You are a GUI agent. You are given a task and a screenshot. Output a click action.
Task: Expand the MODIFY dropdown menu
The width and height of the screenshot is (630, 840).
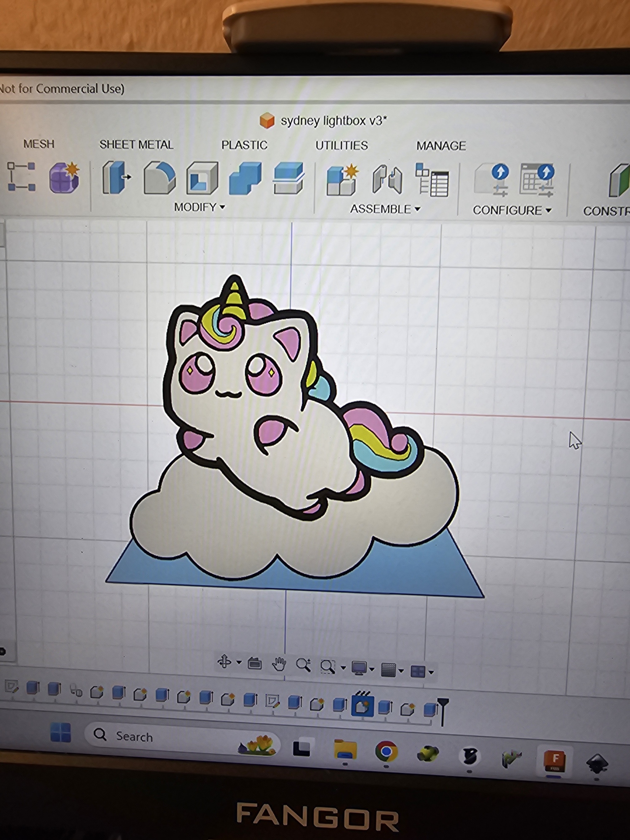click(x=199, y=207)
